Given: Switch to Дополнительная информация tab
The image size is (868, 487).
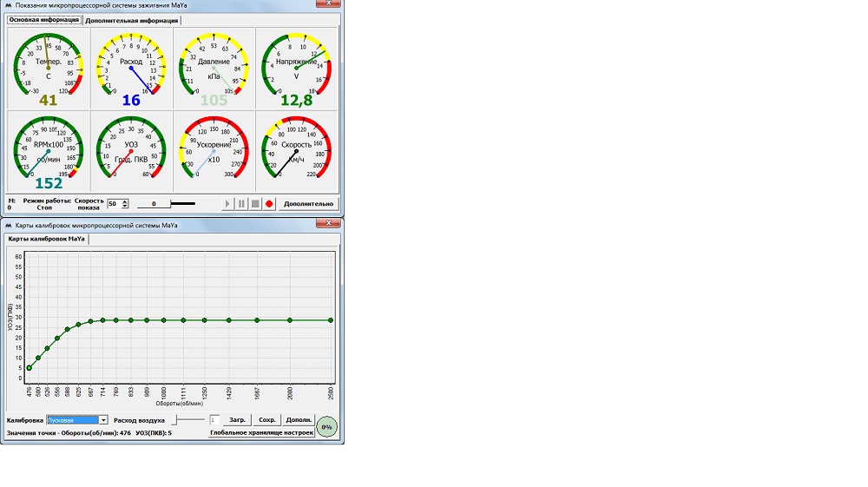Looking at the screenshot, I should [x=132, y=20].
